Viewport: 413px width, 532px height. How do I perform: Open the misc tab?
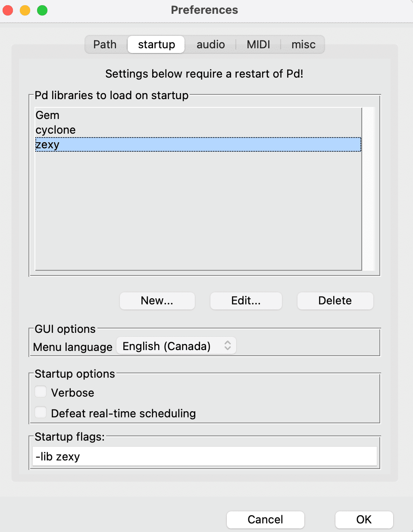coord(303,44)
